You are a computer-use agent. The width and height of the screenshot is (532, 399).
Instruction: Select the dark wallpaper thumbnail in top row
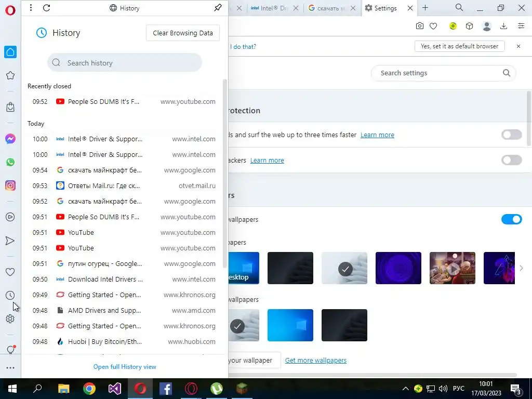click(290, 268)
